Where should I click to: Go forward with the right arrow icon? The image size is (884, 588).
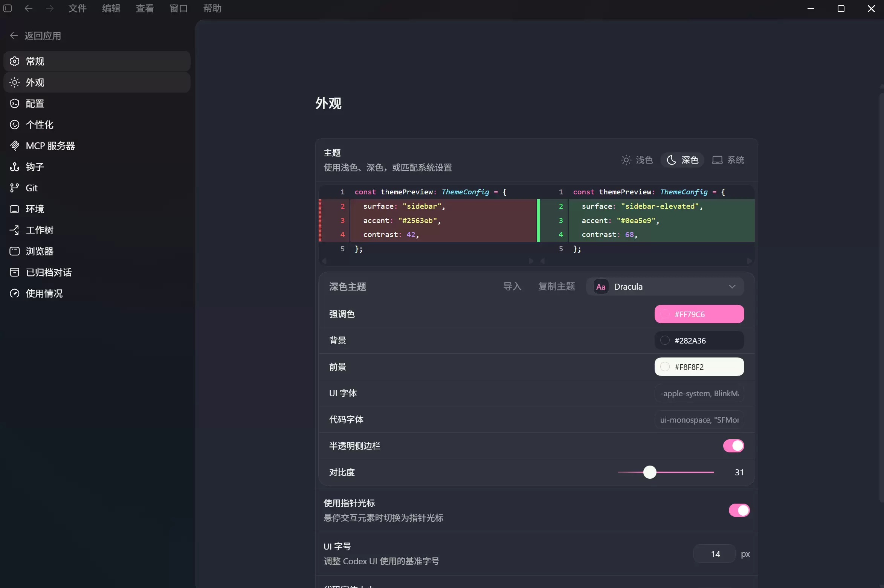click(x=50, y=8)
